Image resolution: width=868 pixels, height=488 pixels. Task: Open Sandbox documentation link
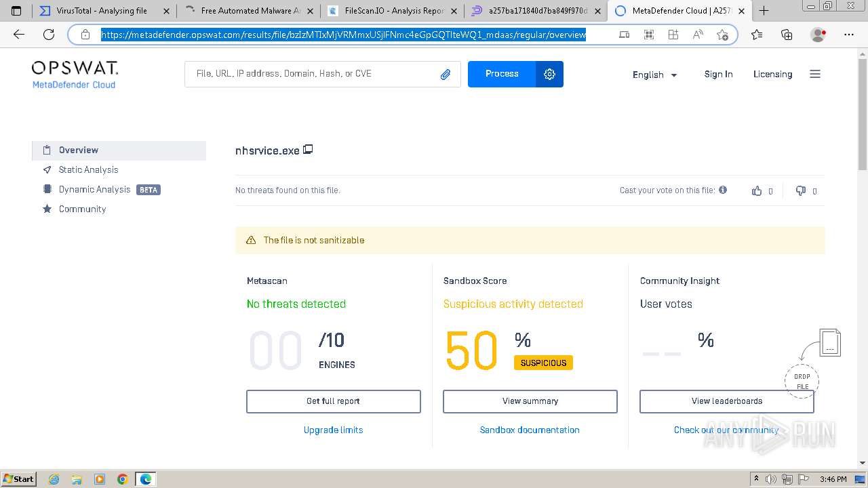coord(530,430)
